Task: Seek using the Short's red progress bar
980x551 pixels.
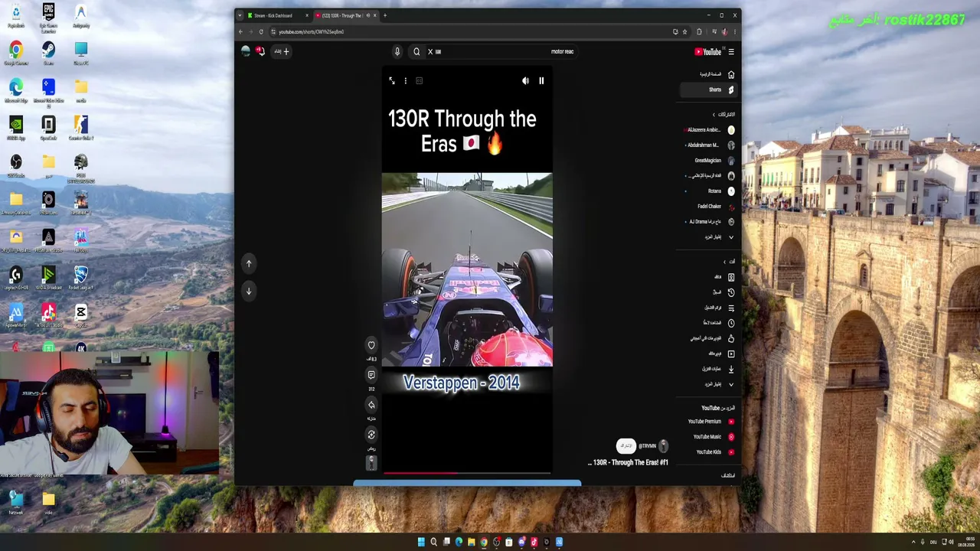Action: click(467, 474)
